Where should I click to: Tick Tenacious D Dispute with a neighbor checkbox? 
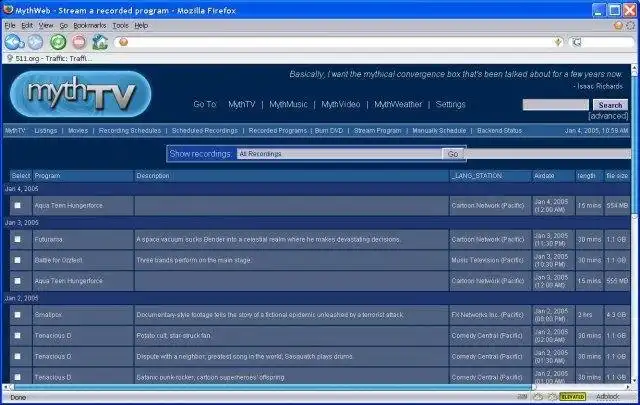click(18, 356)
